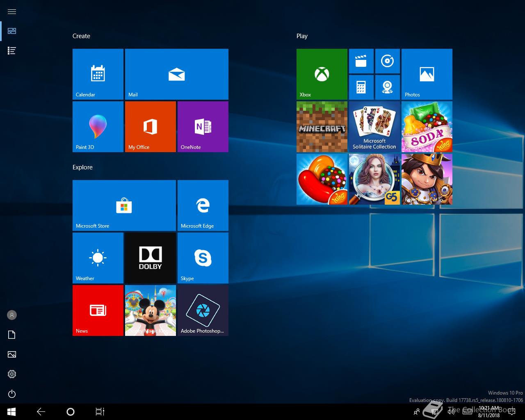The height and width of the screenshot is (420, 525).
Task: Click the Explore group heading
Action: coord(82,167)
